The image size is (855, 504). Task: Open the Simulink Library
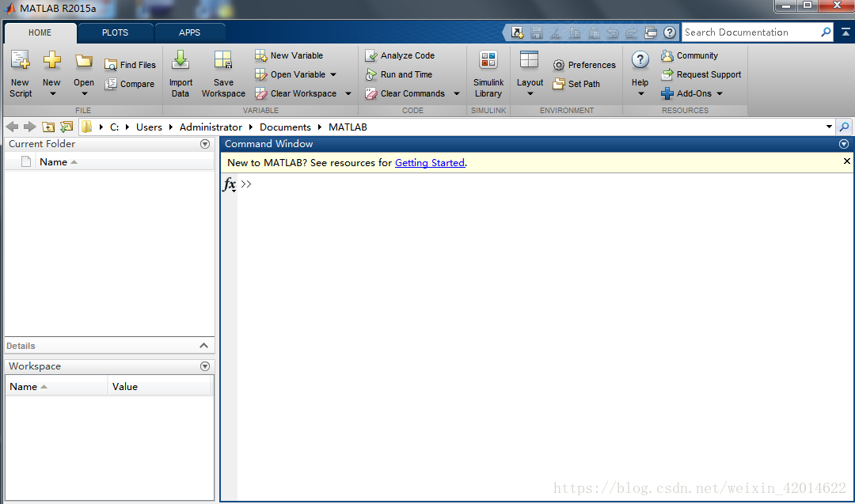(x=488, y=74)
